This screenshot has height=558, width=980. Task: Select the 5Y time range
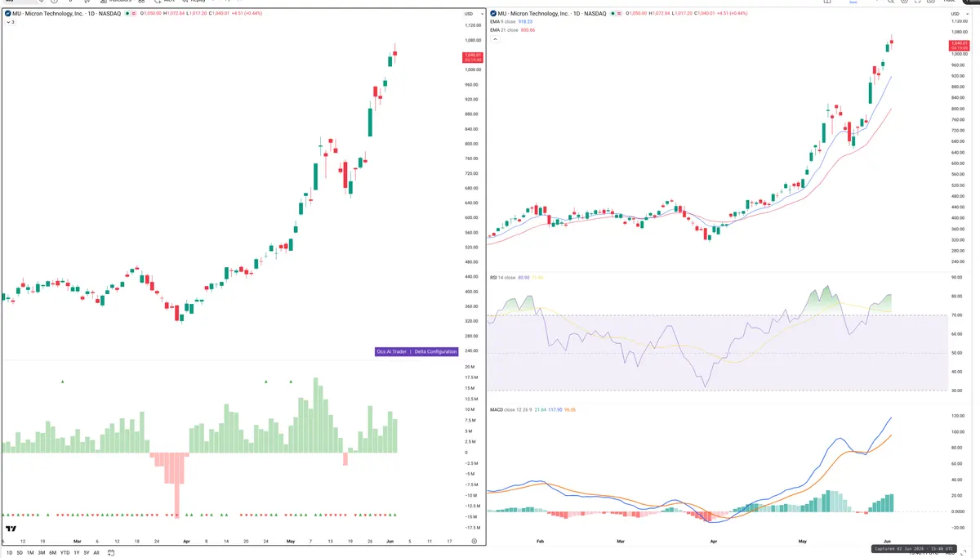(87, 553)
